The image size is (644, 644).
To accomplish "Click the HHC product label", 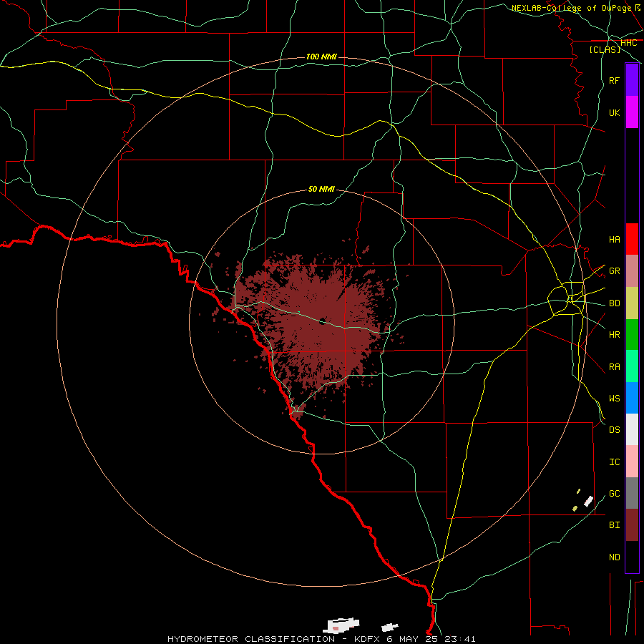I will [x=628, y=43].
